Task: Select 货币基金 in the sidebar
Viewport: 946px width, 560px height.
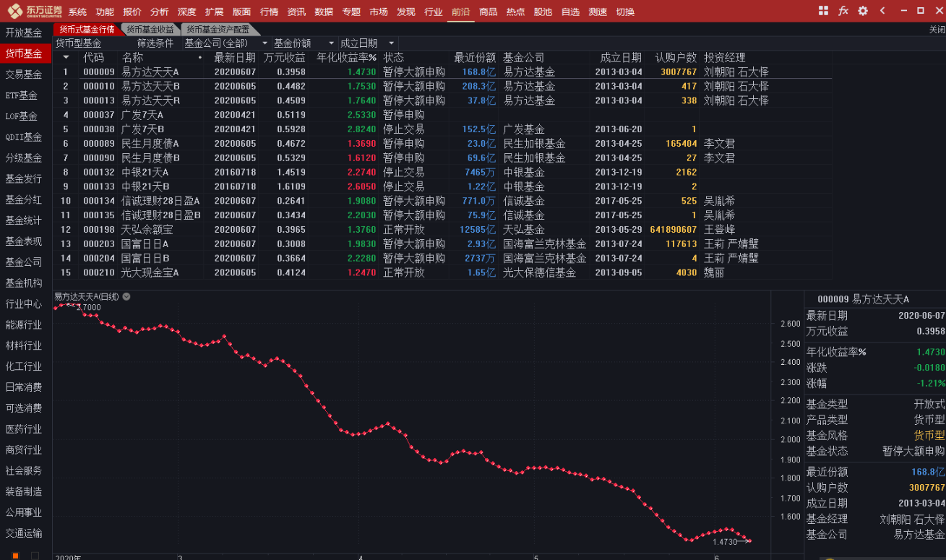Action: [24, 53]
